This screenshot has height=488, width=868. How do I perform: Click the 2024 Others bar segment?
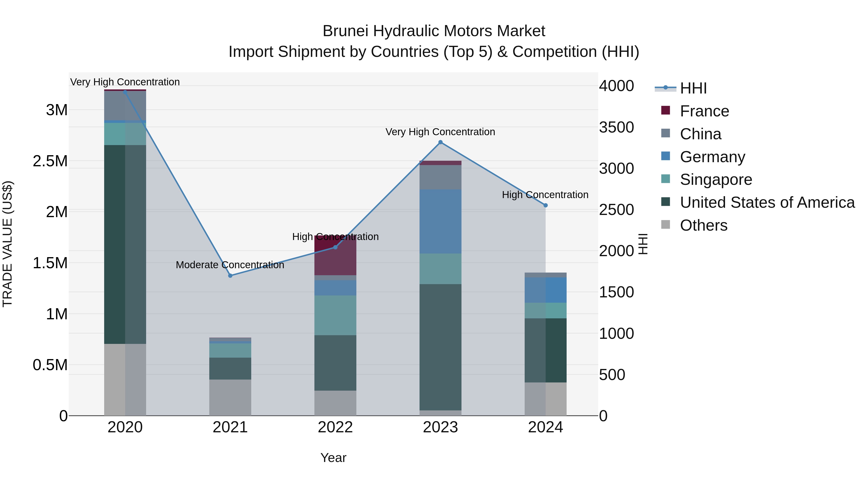point(546,399)
